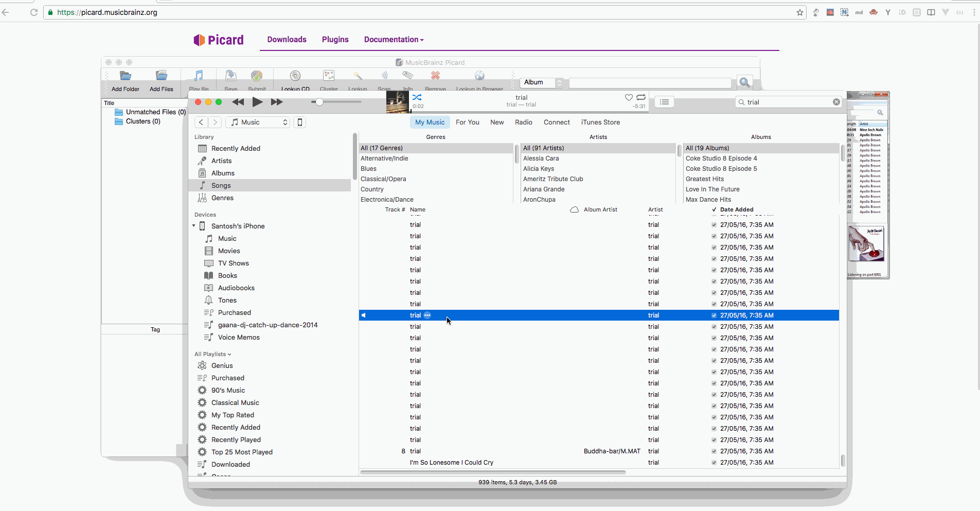Go forward with the iTunes forward arrow
980x511 pixels.
215,122
